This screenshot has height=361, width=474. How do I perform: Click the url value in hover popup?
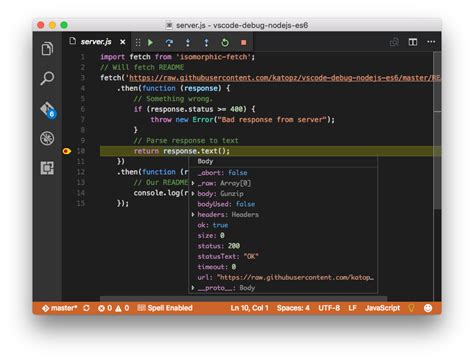[295, 277]
